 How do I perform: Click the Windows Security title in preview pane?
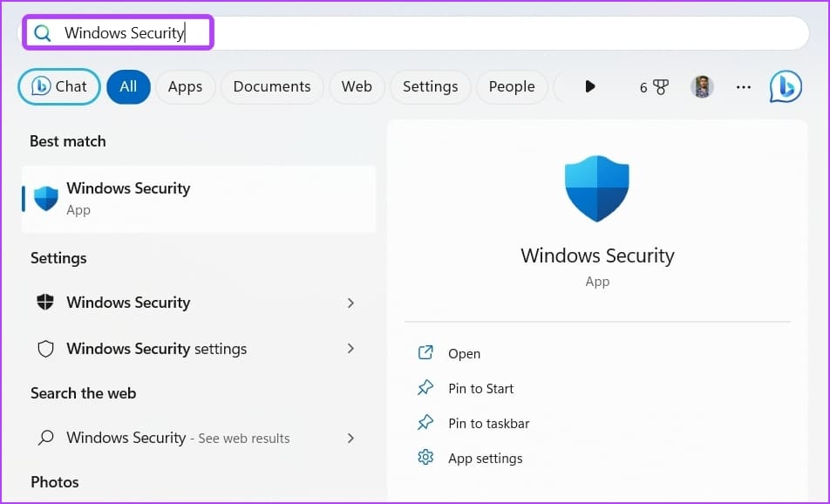pos(597,255)
